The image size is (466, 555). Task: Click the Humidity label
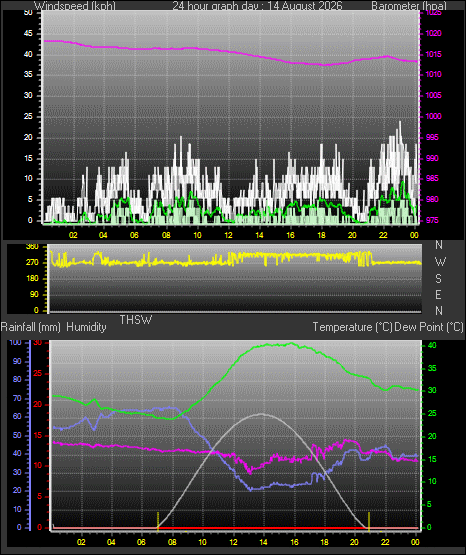click(x=86, y=327)
